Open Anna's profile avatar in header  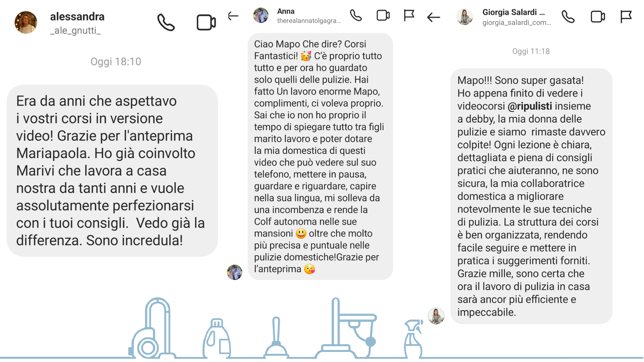click(261, 15)
